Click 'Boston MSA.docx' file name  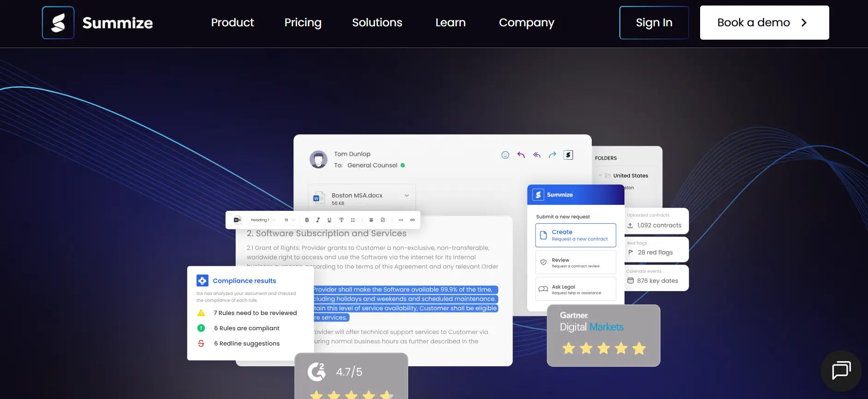(x=357, y=196)
